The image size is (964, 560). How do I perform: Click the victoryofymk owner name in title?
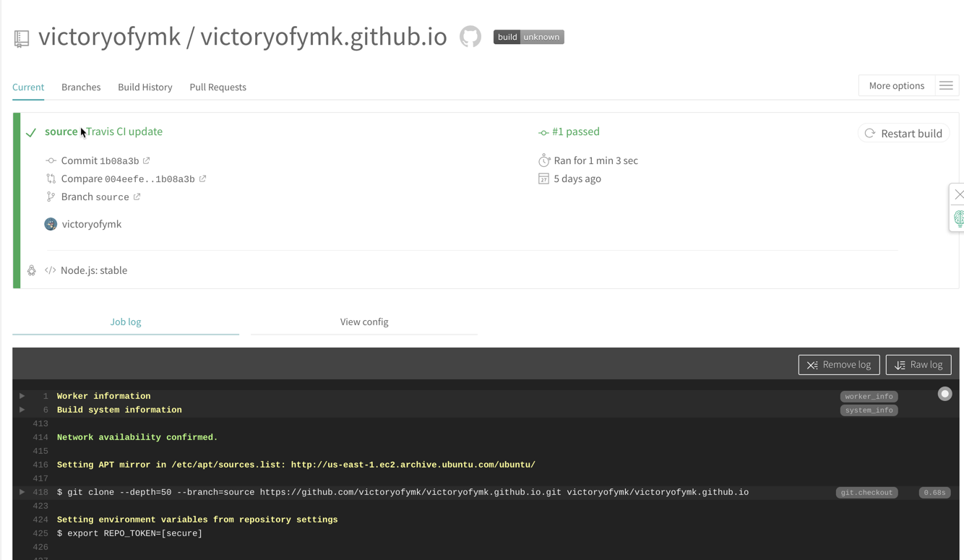tap(109, 37)
